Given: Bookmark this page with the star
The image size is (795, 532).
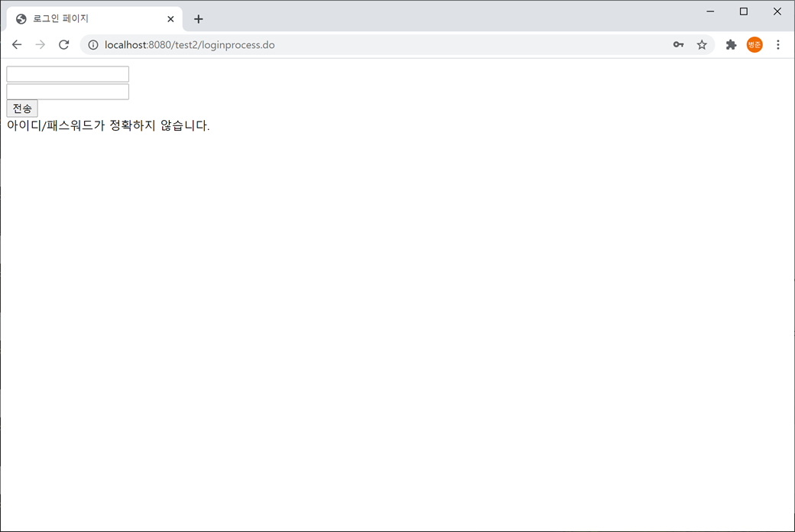Looking at the screenshot, I should pyautogui.click(x=702, y=44).
